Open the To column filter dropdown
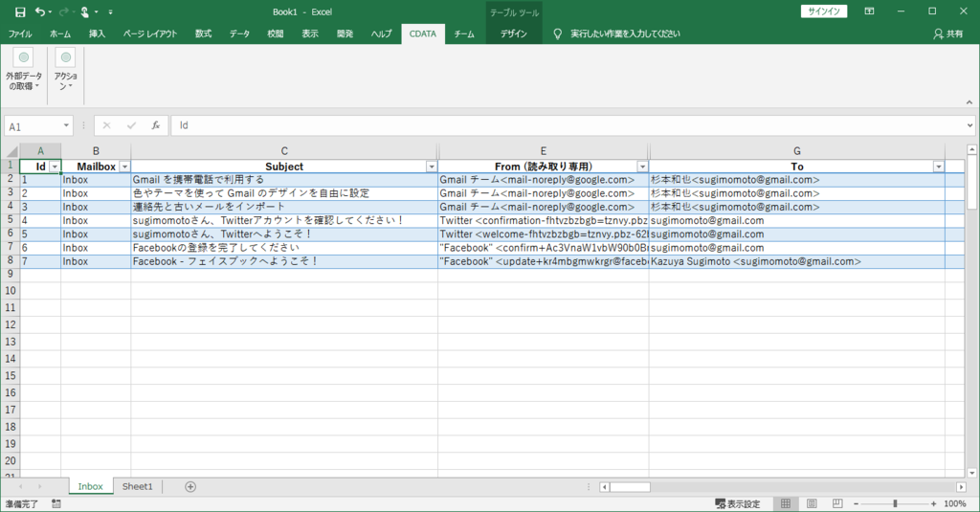This screenshot has width=980, height=512. (x=938, y=167)
